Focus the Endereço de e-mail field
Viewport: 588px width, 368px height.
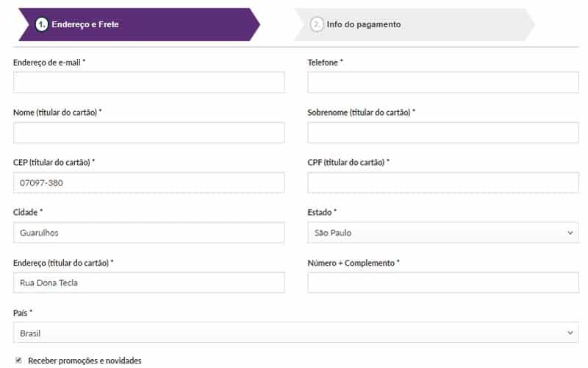pos(149,82)
